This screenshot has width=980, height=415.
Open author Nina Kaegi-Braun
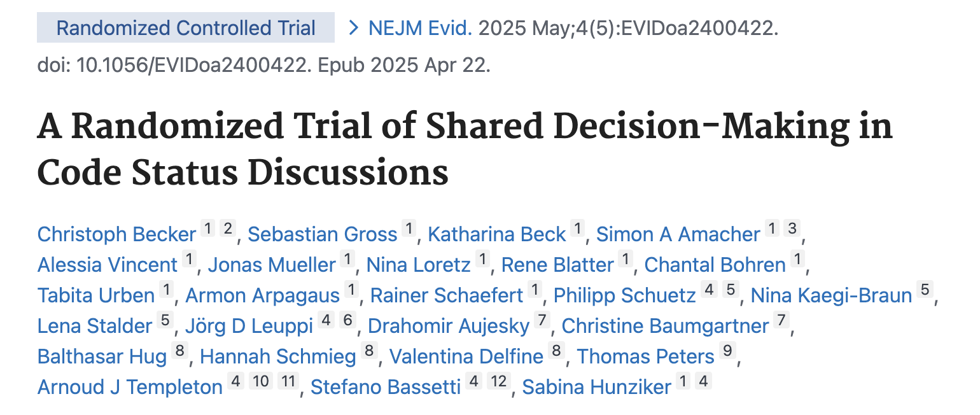coord(831,295)
